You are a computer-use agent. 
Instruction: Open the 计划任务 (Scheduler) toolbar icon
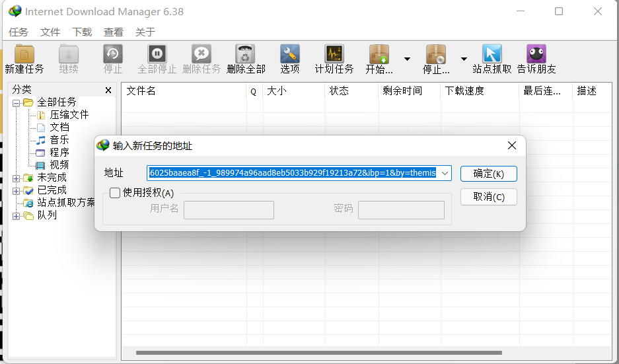click(x=334, y=55)
